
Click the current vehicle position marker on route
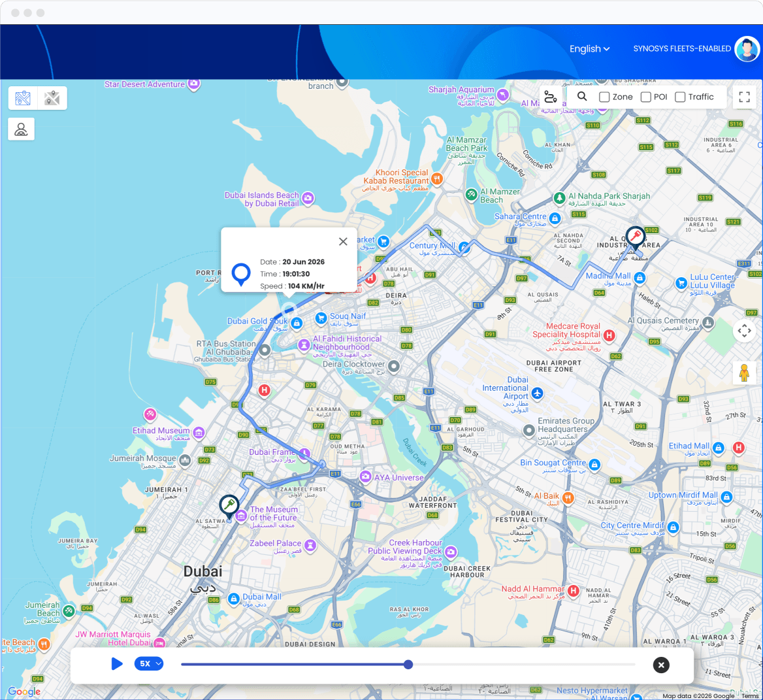(289, 309)
